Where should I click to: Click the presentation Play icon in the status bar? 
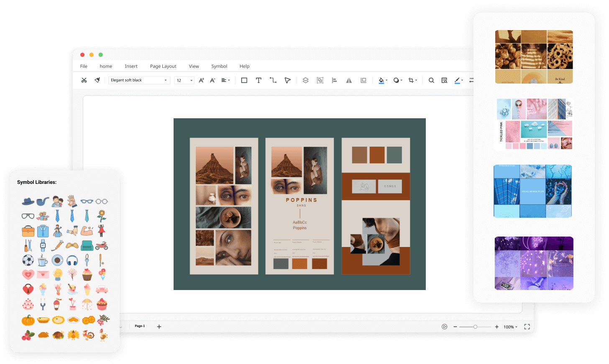445,327
